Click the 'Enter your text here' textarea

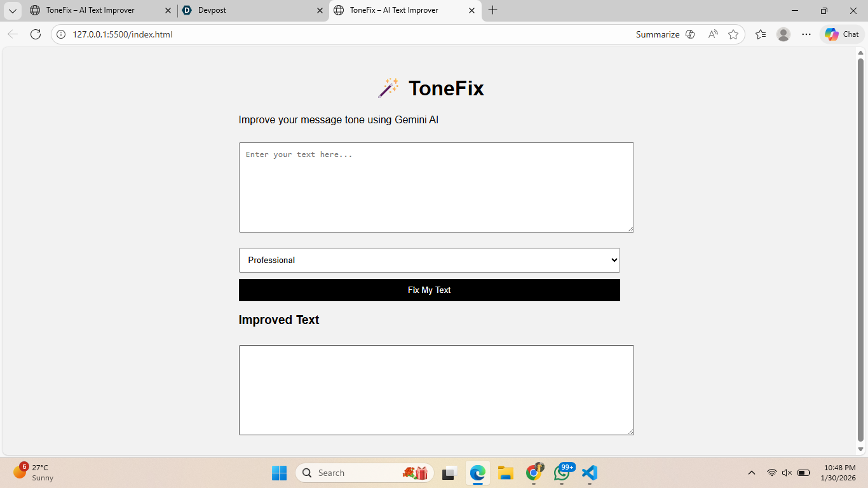click(x=437, y=187)
